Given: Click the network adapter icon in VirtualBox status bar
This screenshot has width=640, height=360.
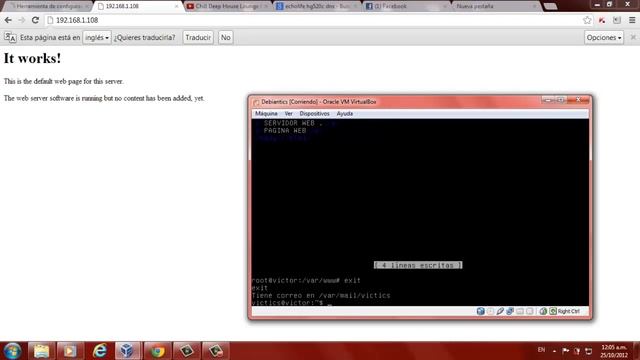Looking at the screenshot, I should click(x=510, y=311).
